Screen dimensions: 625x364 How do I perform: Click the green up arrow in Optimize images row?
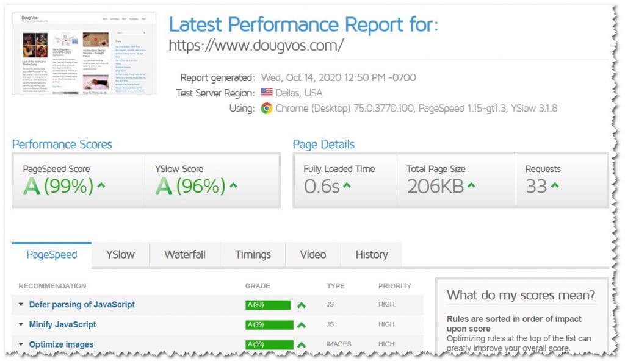[302, 345]
